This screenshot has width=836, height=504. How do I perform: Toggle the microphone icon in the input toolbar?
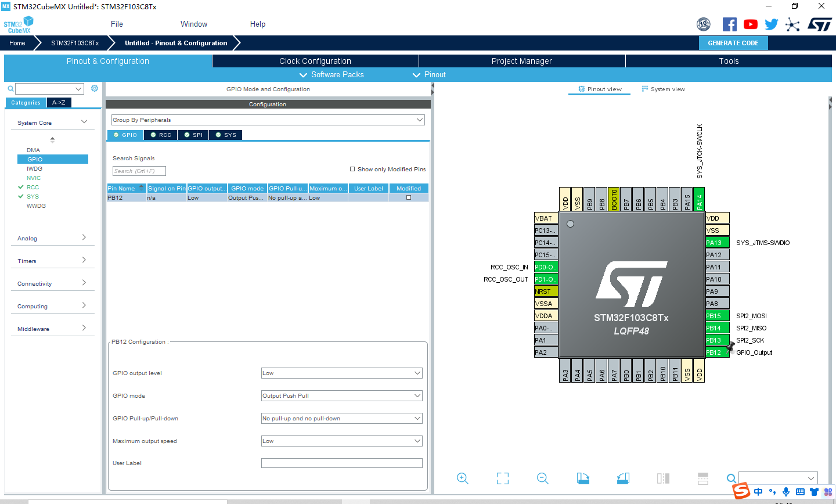pyautogui.click(x=785, y=491)
